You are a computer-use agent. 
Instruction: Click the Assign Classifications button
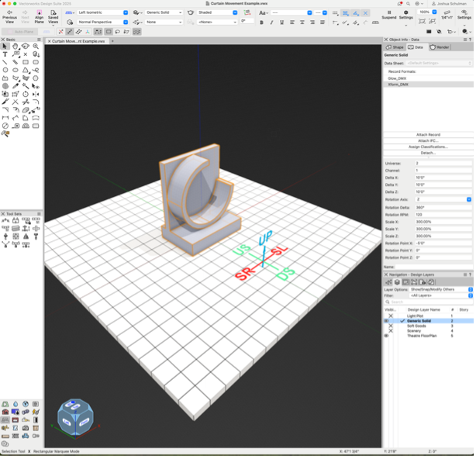click(428, 147)
